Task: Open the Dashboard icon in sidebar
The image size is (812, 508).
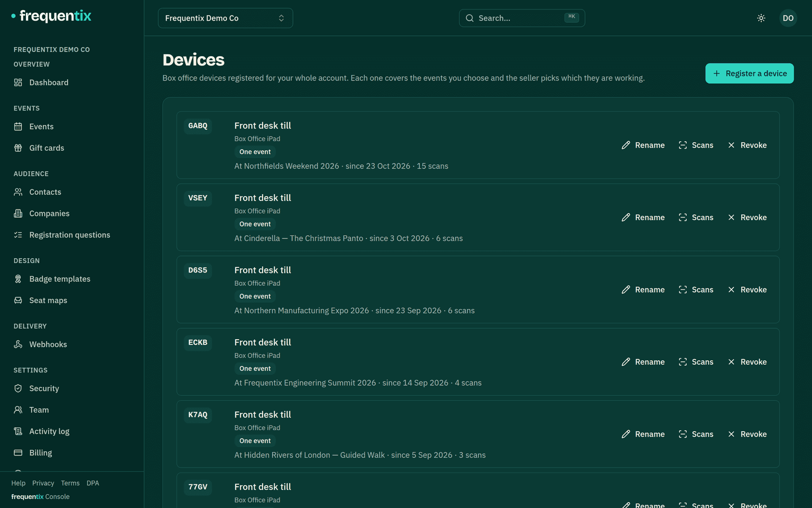Action: pyautogui.click(x=18, y=83)
